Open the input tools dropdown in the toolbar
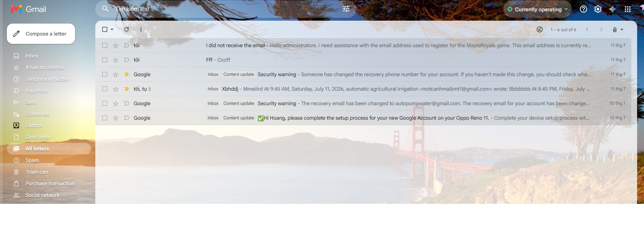This screenshot has height=235, width=644. (x=618, y=29)
